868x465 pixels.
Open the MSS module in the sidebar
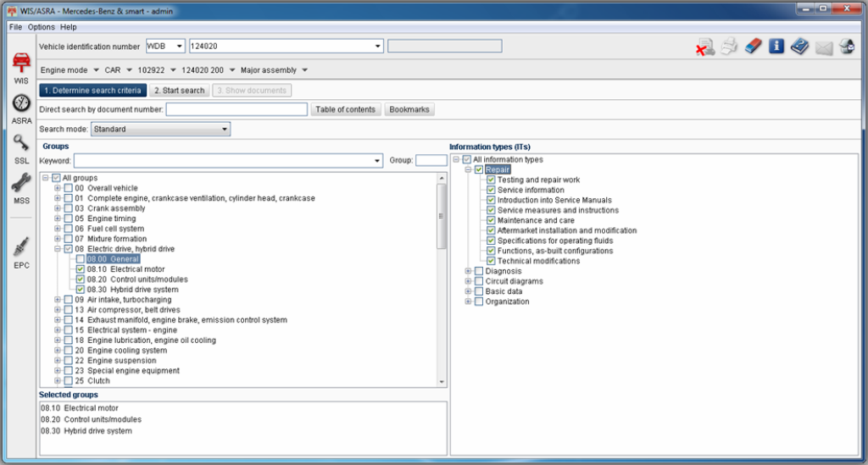pyautogui.click(x=21, y=189)
